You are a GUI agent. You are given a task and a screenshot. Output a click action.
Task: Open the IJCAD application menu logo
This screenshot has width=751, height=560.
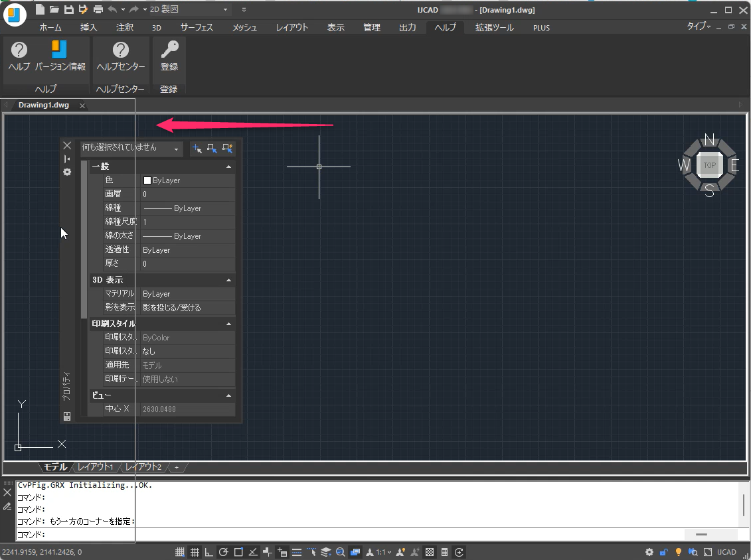pos(15,15)
